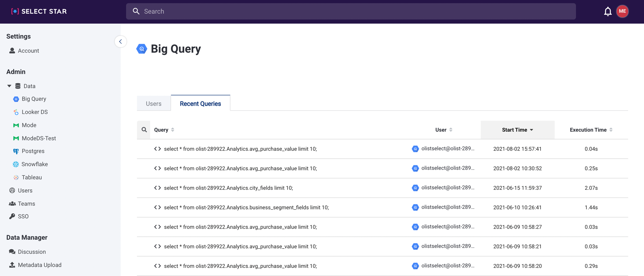The height and width of the screenshot is (276, 644).
Task: Open code view for business_segment_fields query
Action: pyautogui.click(x=157, y=207)
